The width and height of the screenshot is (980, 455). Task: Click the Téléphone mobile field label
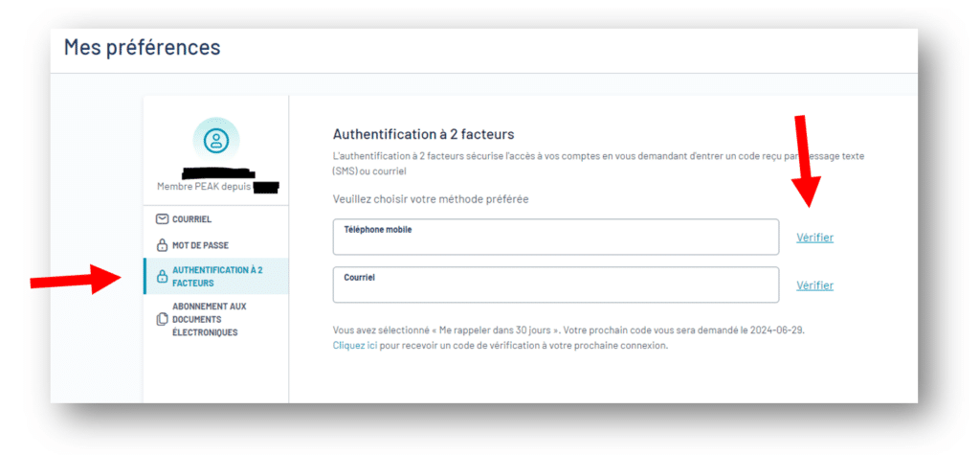pos(377,230)
